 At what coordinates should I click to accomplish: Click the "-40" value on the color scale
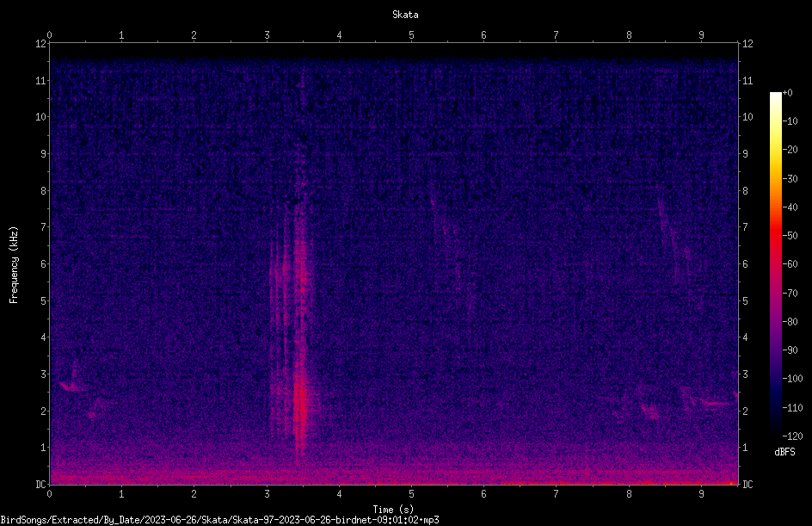[790, 207]
